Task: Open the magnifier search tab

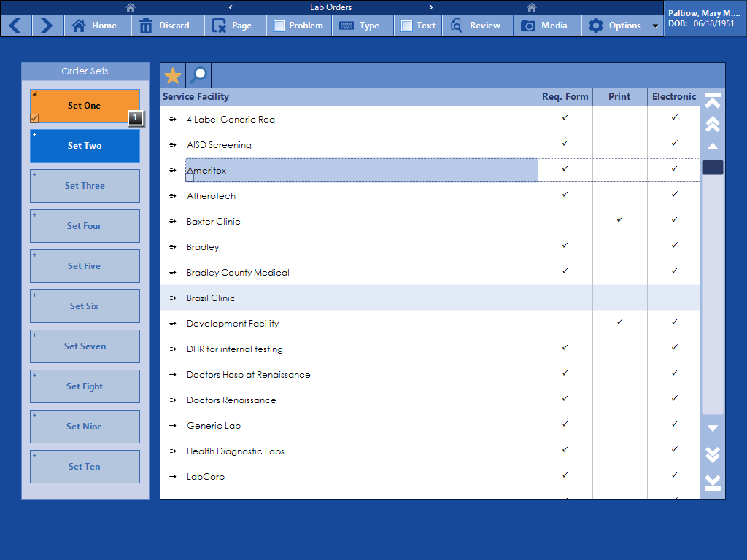Action: click(198, 76)
